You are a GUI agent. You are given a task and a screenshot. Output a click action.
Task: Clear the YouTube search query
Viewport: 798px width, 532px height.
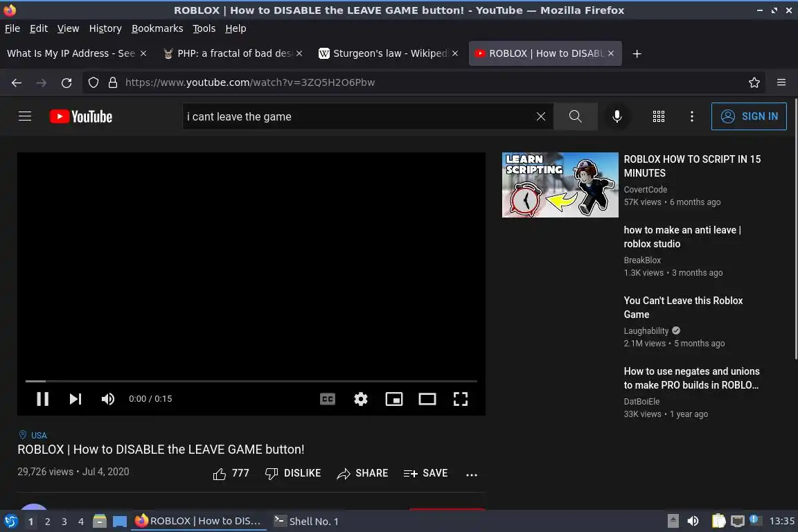tap(541, 116)
